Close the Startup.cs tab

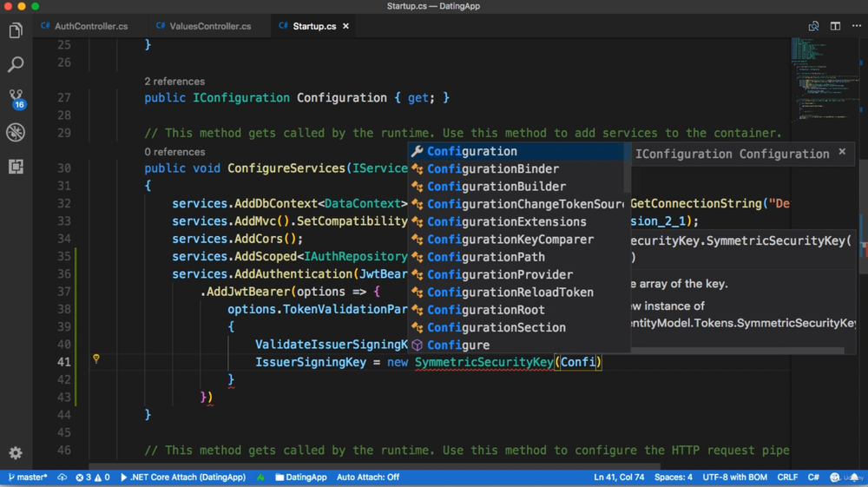(345, 26)
